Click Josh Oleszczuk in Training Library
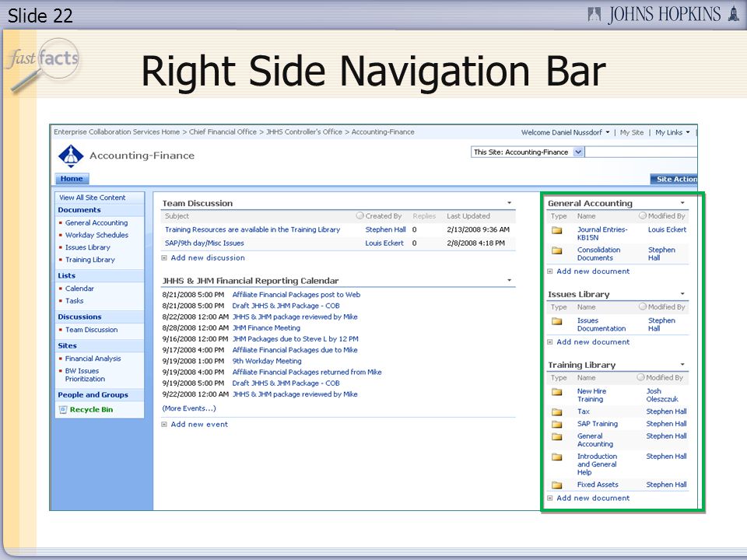 pyautogui.click(x=662, y=395)
